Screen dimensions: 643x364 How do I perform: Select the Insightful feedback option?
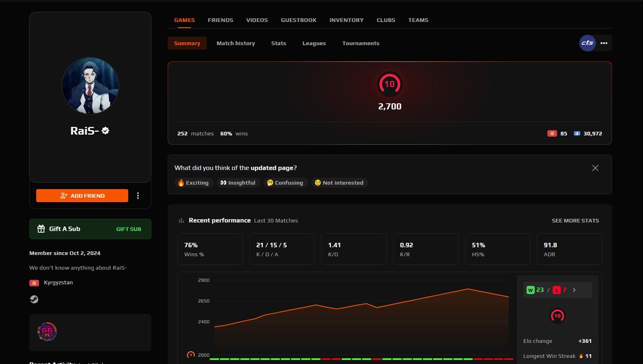coord(238,183)
